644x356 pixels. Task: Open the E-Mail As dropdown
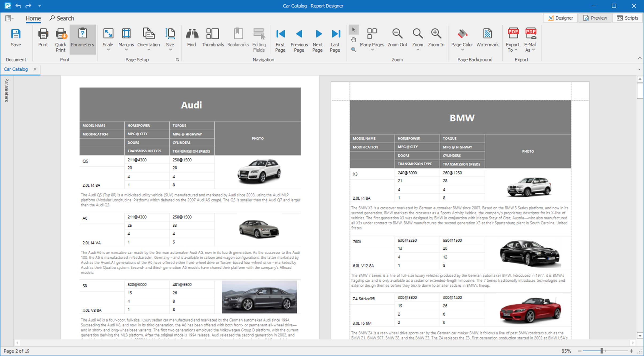530,40
